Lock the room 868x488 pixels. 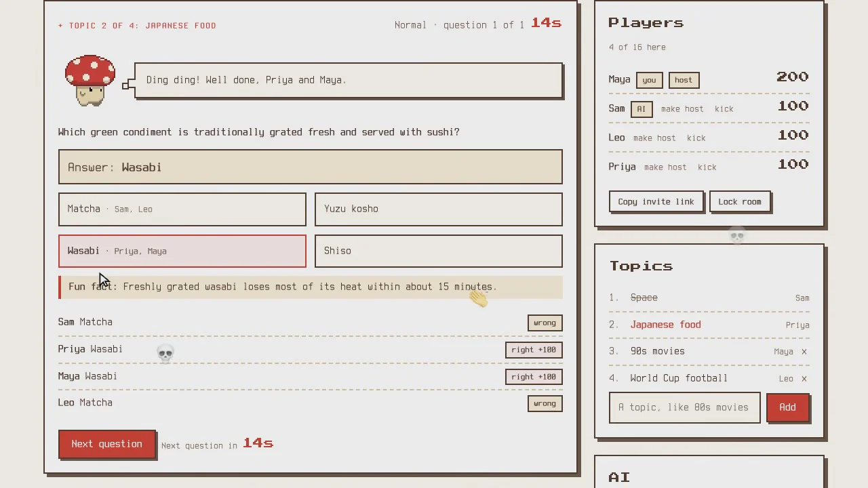tap(740, 202)
